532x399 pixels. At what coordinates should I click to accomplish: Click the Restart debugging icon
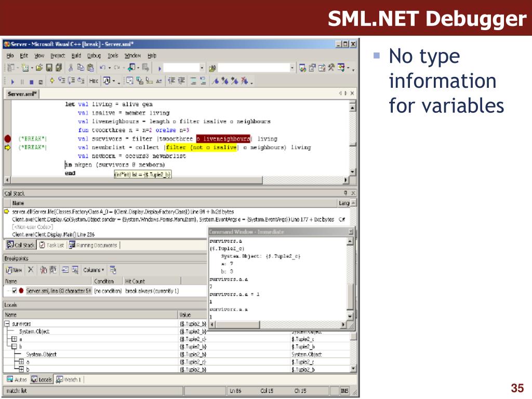(x=41, y=82)
